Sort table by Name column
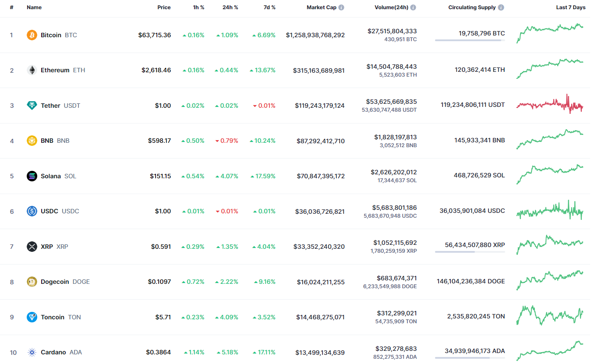This screenshot has height=364, width=598. [34, 7]
